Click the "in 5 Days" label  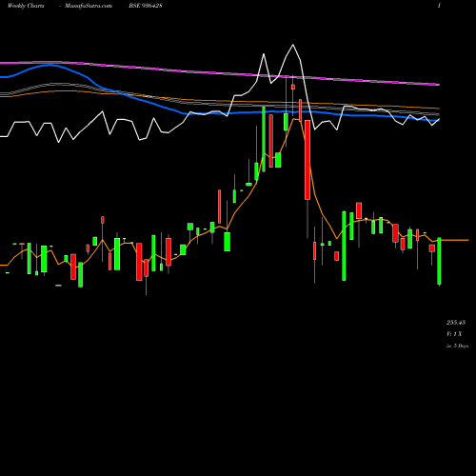[x=457, y=346]
